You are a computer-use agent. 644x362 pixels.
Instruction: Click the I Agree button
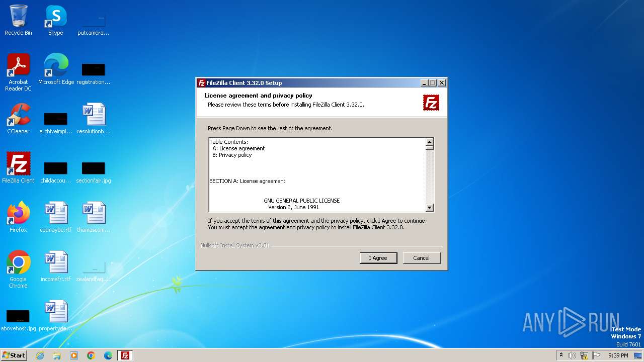click(x=378, y=258)
